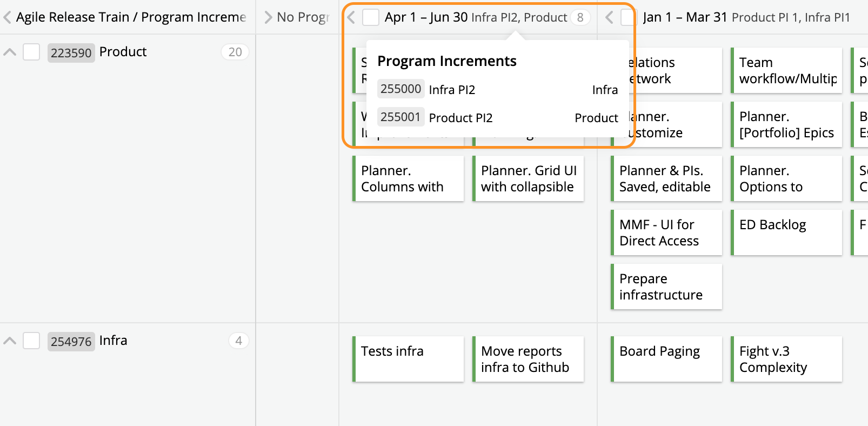
Task: Click the Infra row count badge 4
Action: 238,341
